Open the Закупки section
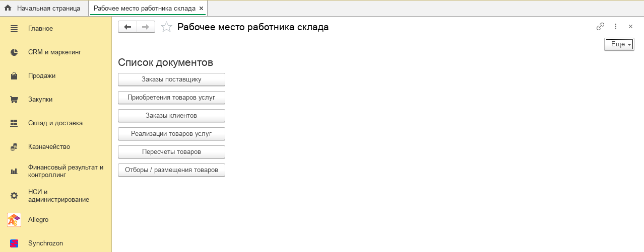Viewport: 644px width, 252px height. click(40, 100)
